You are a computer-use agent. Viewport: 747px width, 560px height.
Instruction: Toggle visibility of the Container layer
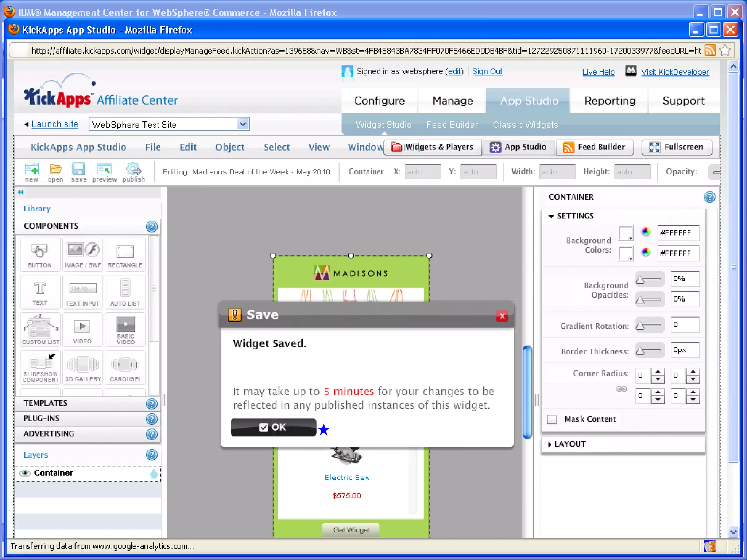pos(25,473)
